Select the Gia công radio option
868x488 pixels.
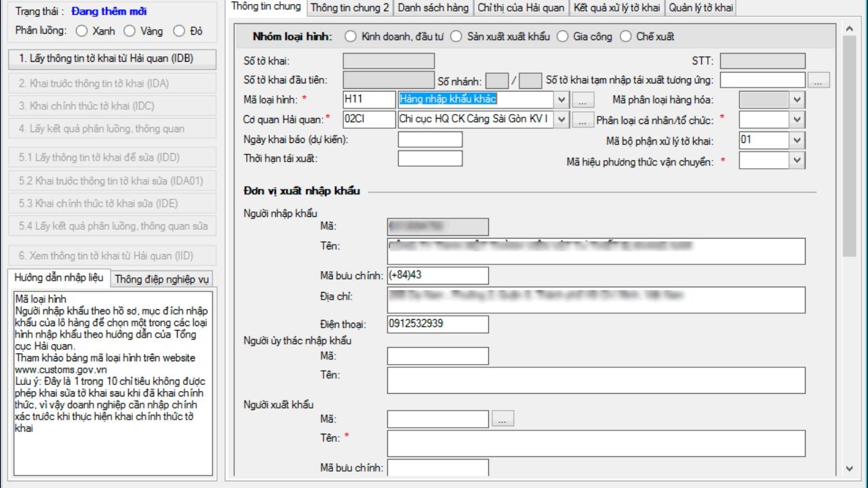pyautogui.click(x=562, y=37)
